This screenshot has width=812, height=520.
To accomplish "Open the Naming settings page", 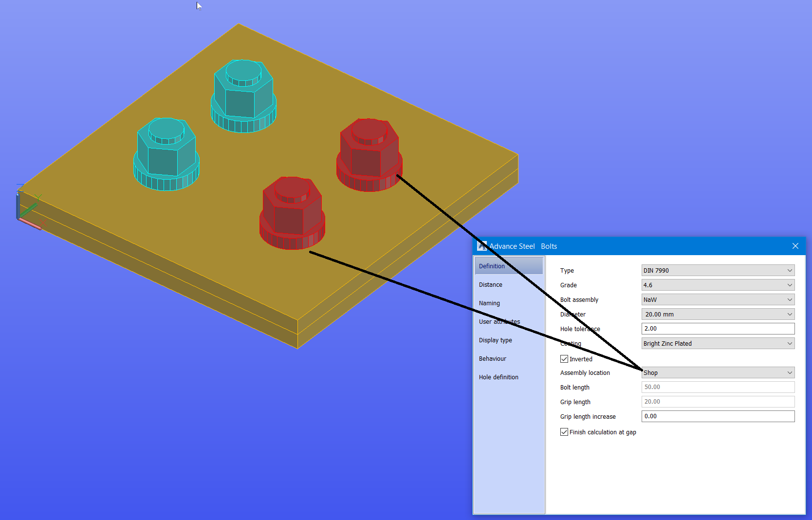I will coord(489,303).
